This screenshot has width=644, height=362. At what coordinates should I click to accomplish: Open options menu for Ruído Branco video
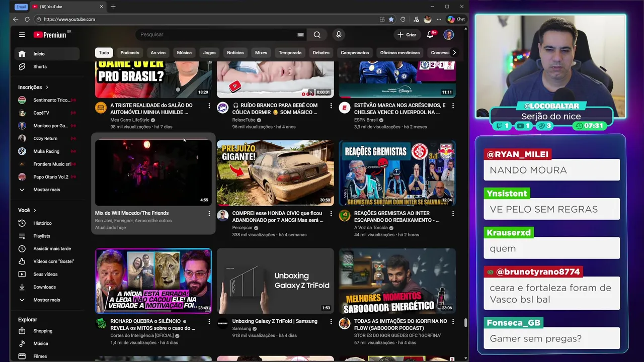click(331, 106)
